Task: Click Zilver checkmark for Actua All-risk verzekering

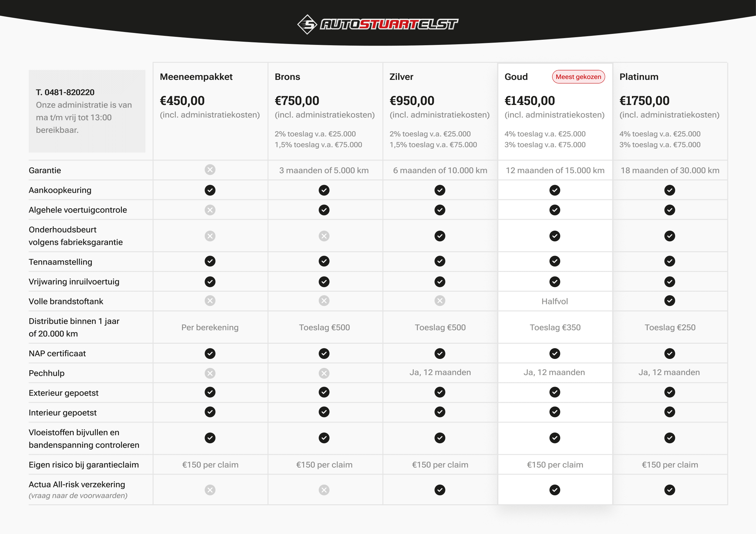Action: coord(440,490)
